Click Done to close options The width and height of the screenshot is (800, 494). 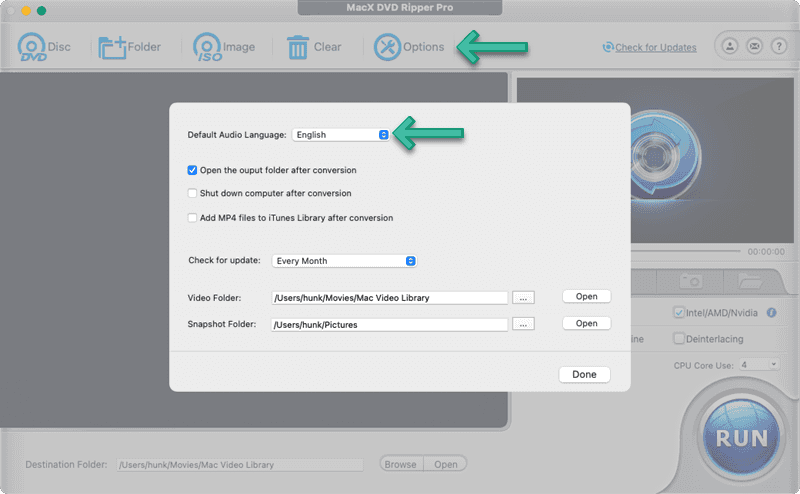(584, 374)
